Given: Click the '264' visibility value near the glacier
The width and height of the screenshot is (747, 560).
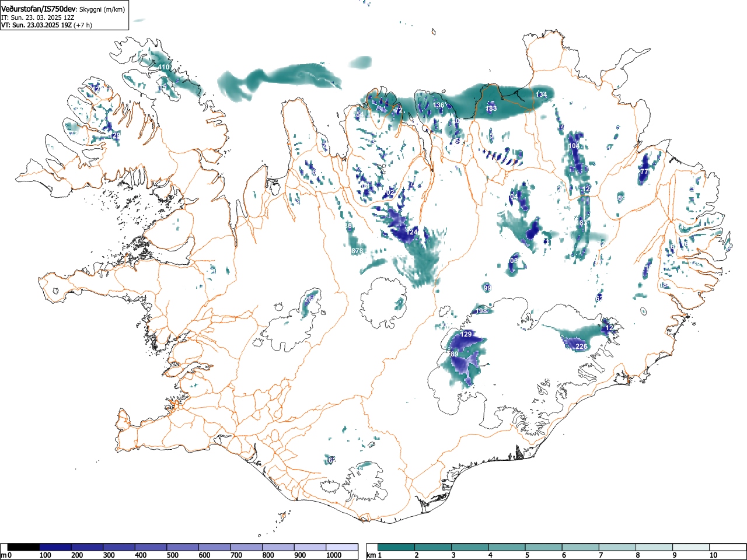Looking at the screenshot, I should 310,299.
